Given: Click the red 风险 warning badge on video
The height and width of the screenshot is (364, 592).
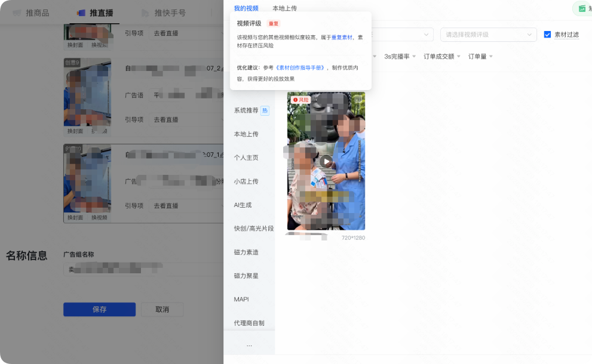Looking at the screenshot, I should click(x=300, y=100).
